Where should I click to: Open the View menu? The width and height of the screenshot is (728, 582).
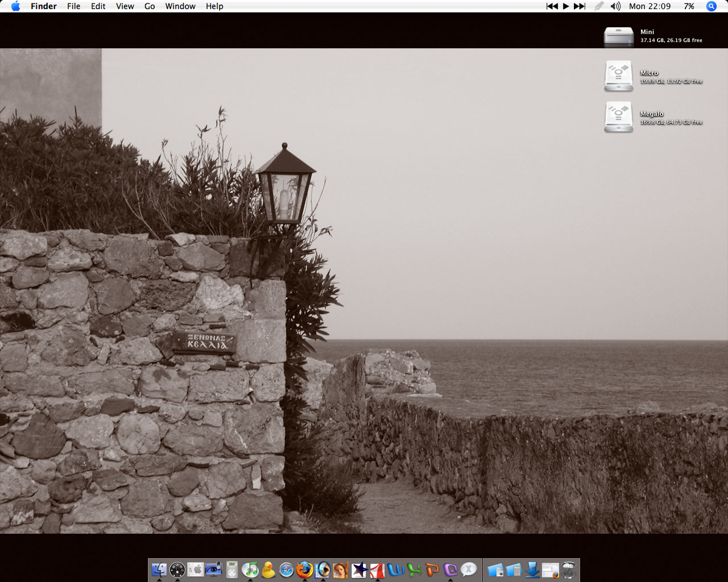coord(125,6)
